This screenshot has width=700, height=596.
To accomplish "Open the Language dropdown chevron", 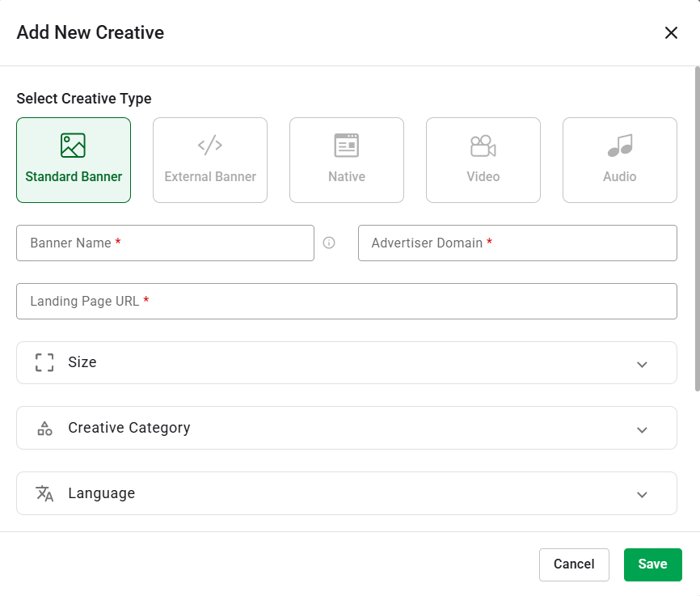I will [642, 494].
